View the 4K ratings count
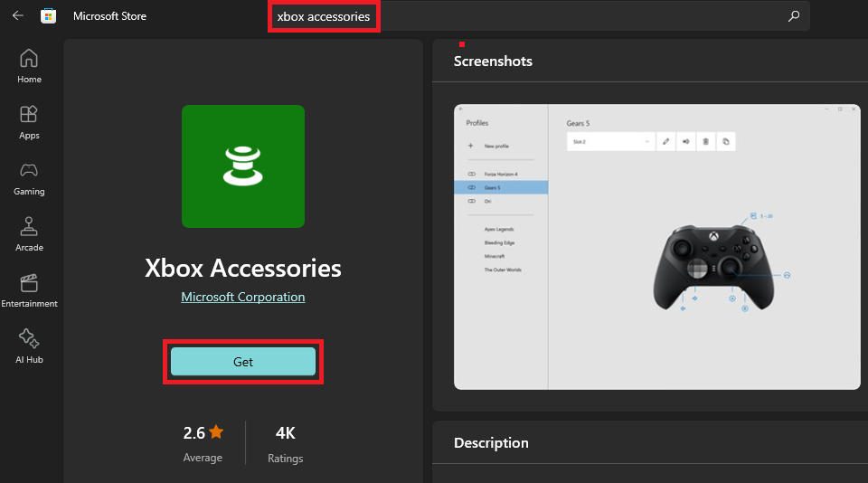 (285, 433)
